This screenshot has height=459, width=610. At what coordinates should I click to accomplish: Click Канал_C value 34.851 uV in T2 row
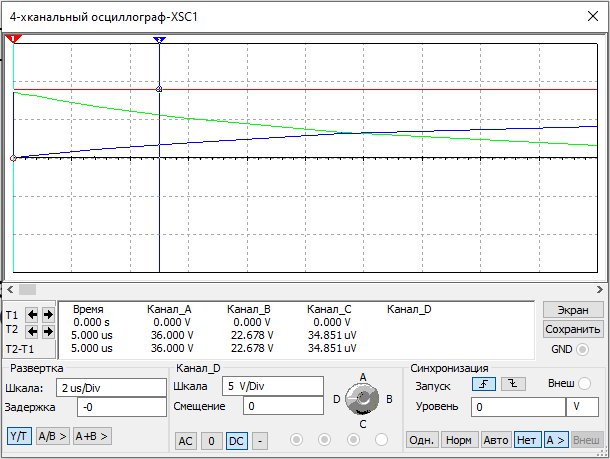332,335
